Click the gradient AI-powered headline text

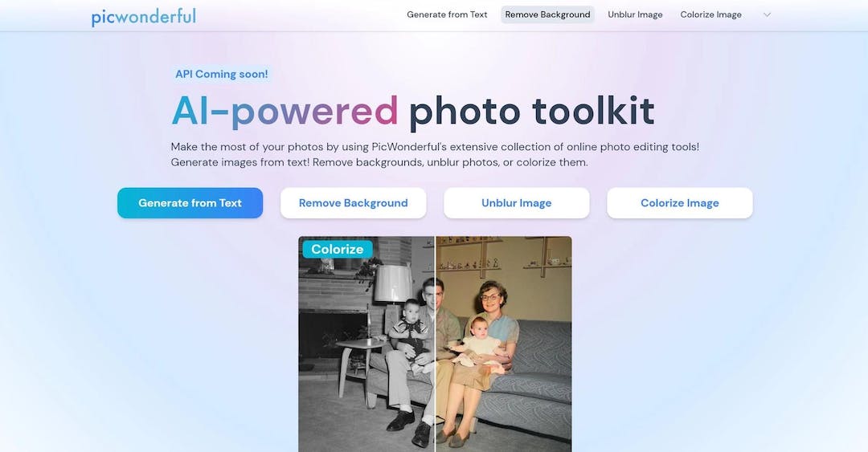click(x=285, y=111)
